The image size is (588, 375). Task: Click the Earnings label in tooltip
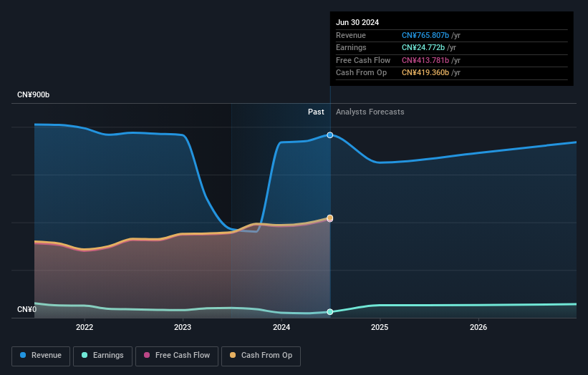point(351,47)
